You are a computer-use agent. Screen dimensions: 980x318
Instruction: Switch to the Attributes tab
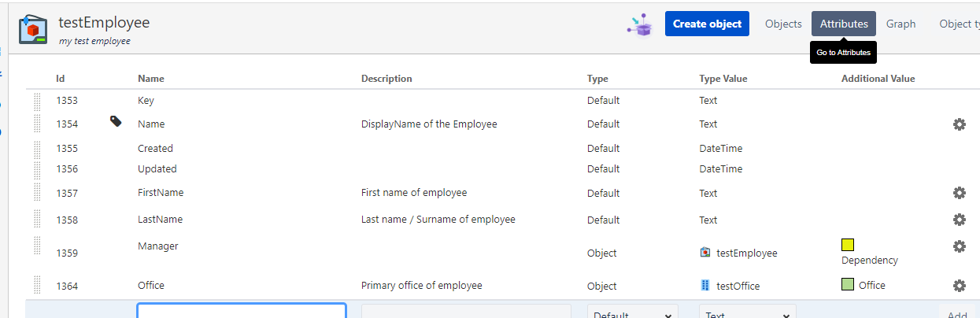click(x=844, y=24)
